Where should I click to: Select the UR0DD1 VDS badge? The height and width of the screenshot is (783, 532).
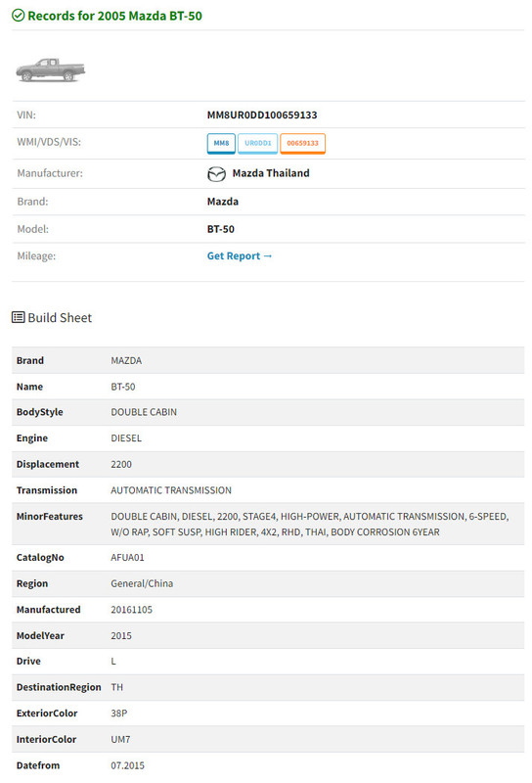coord(257,143)
